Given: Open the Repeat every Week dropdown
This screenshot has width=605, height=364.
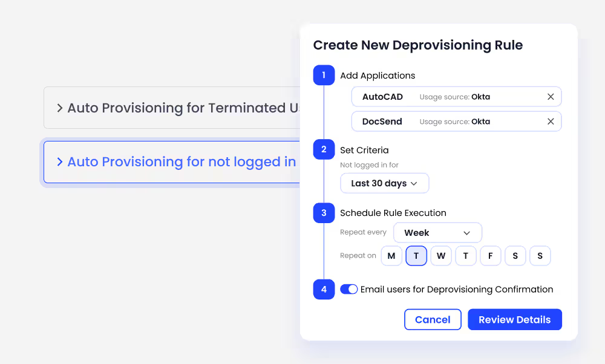Looking at the screenshot, I should click(x=437, y=232).
